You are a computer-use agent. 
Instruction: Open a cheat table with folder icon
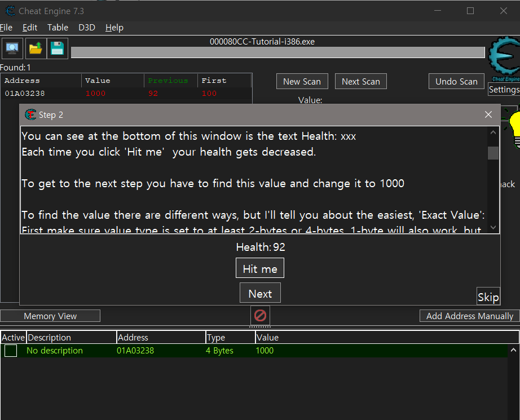coord(36,48)
